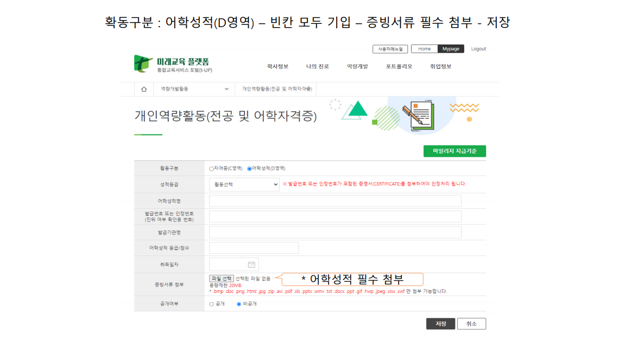The width and height of the screenshot is (644, 358).
Task: Select the 어학성적(D영역) radio button
Action: (249, 169)
